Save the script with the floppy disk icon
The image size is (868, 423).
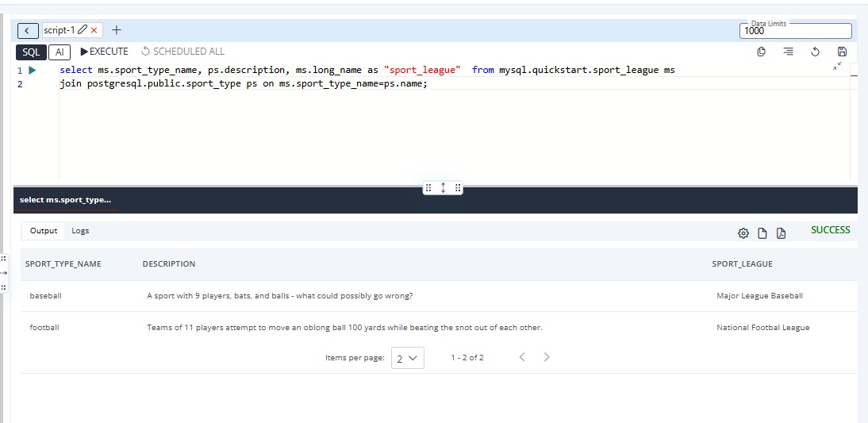point(843,52)
